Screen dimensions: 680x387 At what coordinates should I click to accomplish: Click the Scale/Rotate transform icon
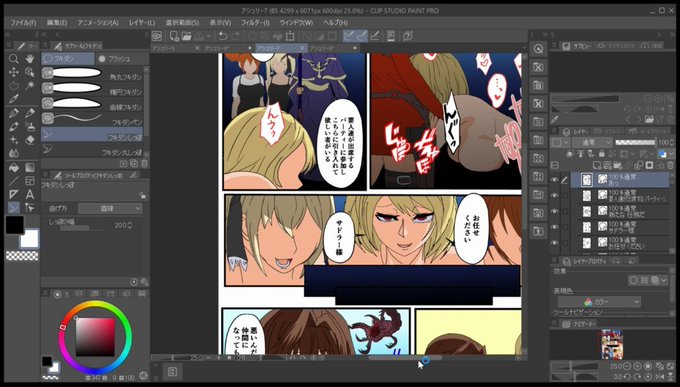(290, 36)
